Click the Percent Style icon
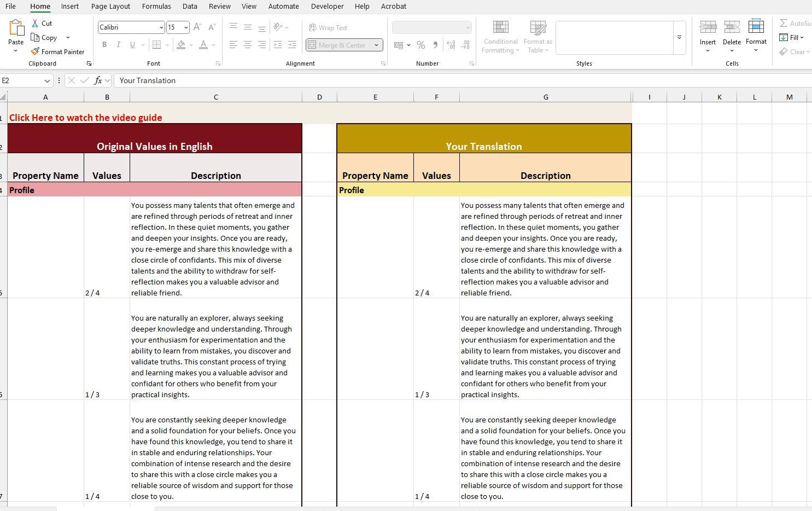812x511 pixels. [x=420, y=45]
